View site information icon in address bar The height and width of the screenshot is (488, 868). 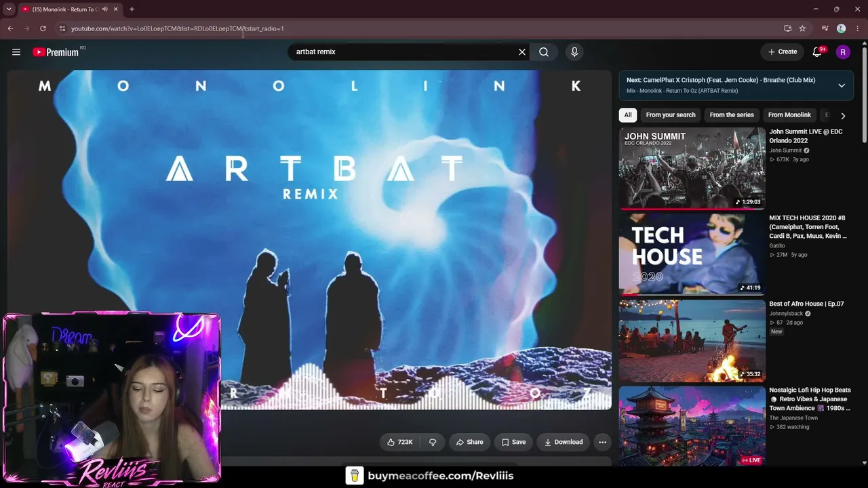click(62, 28)
